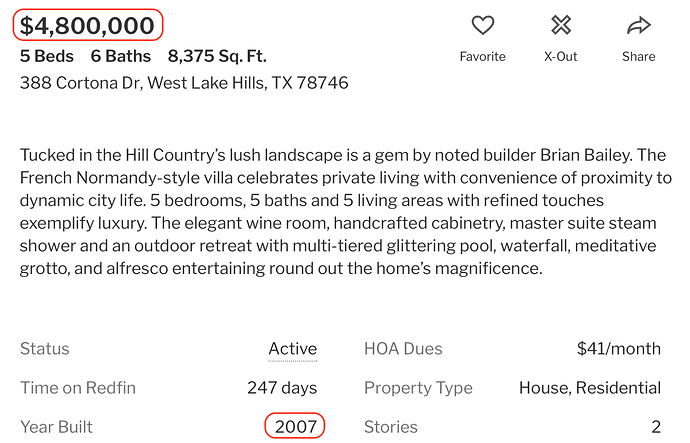The width and height of the screenshot is (690, 443).
Task: Click the $4,800,000 listing price
Action: 87,25
